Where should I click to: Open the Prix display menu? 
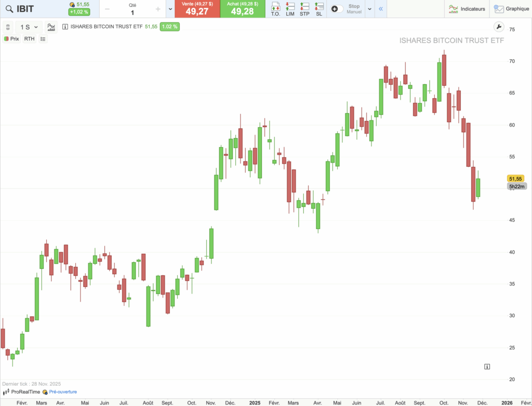11,38
